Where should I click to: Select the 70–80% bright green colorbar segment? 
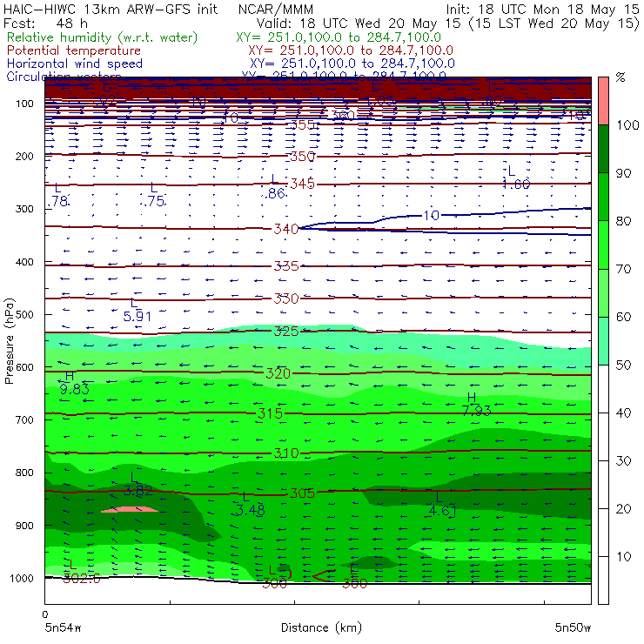(x=603, y=245)
